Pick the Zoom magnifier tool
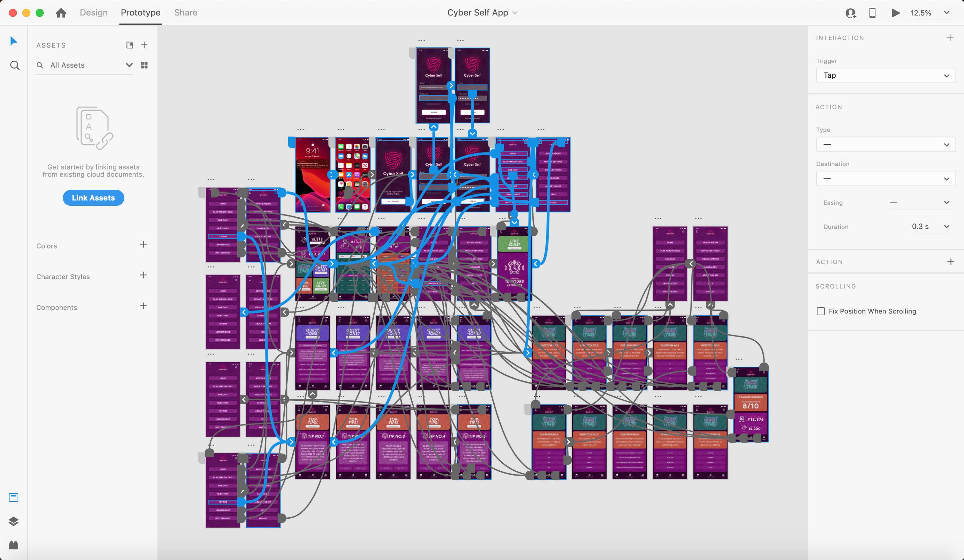 14,66
